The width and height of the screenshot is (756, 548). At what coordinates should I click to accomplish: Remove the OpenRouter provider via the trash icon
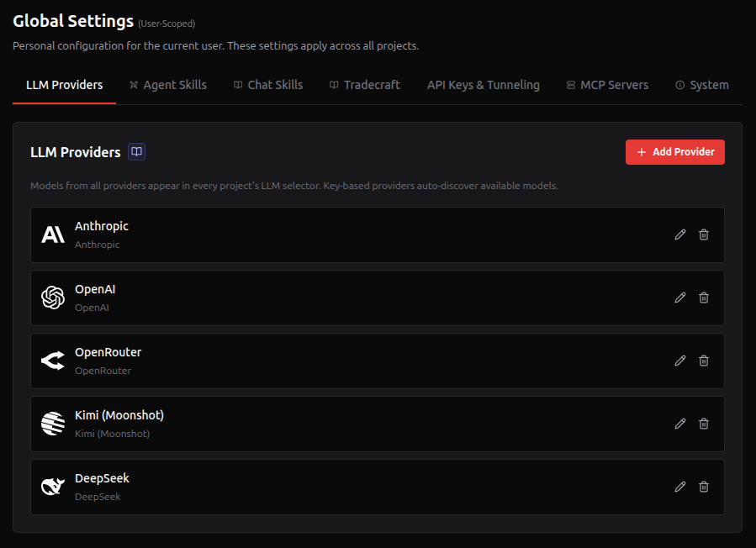tap(704, 361)
